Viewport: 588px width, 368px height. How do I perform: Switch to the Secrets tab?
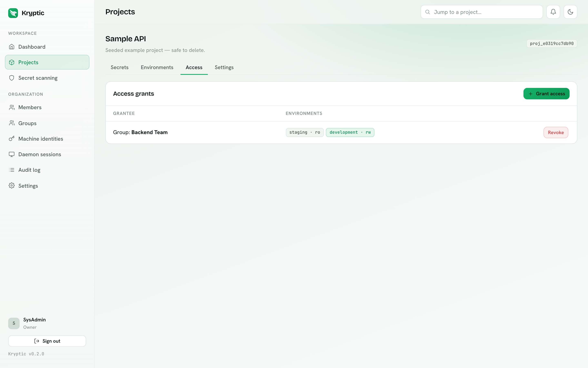[120, 67]
